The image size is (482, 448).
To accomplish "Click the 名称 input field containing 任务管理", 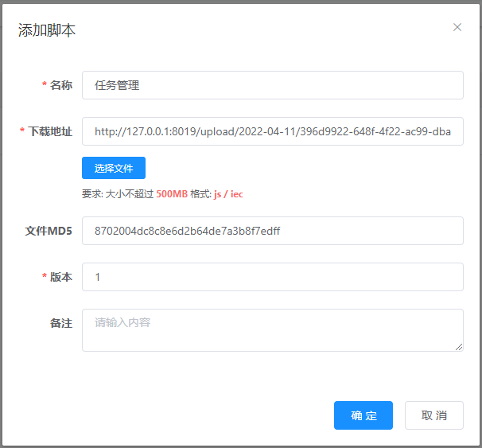I will 272,85.
